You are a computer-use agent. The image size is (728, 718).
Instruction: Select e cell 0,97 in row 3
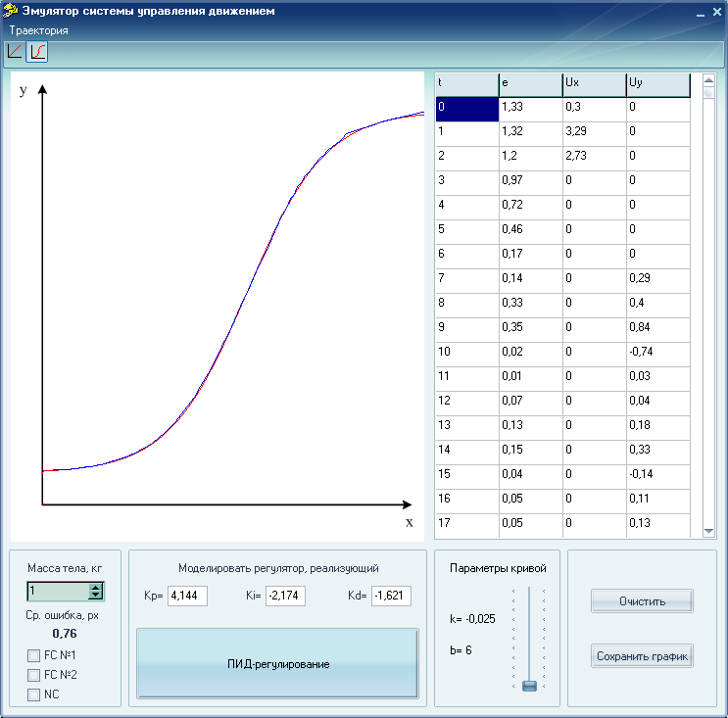[x=531, y=183]
